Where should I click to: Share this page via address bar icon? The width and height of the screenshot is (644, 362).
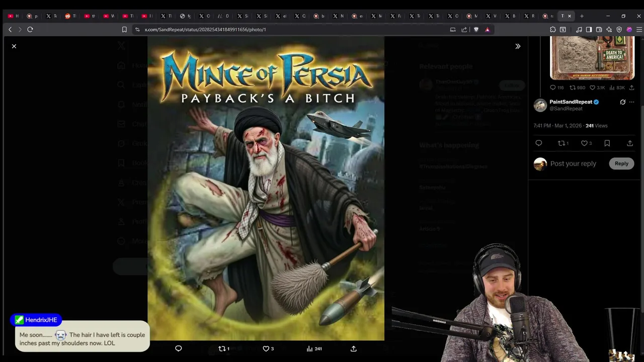coord(464,30)
